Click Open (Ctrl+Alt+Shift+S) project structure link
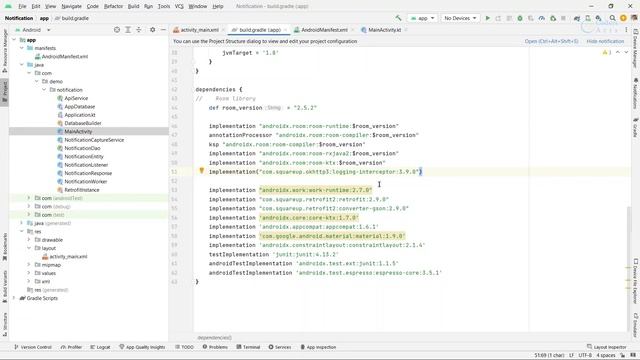 click(551, 41)
